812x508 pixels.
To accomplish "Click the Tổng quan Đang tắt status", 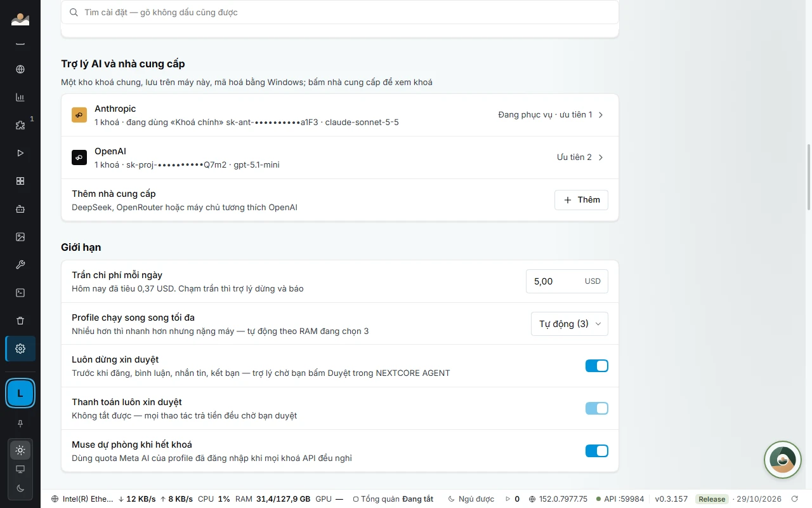I will [x=393, y=499].
